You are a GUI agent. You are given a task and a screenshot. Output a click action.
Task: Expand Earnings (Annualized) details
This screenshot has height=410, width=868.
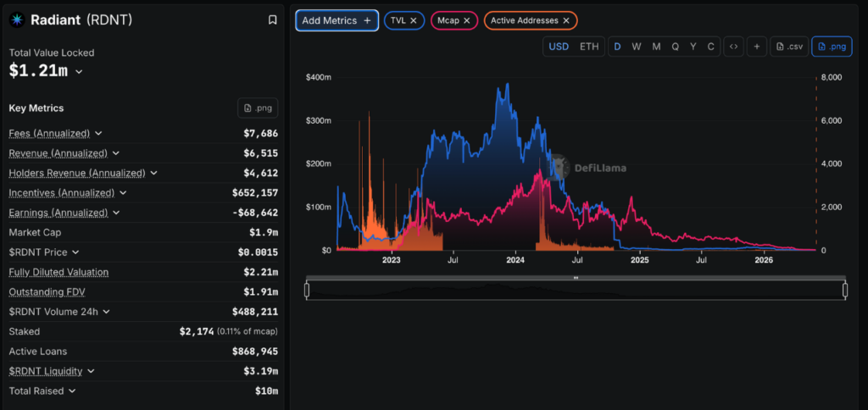tap(116, 213)
